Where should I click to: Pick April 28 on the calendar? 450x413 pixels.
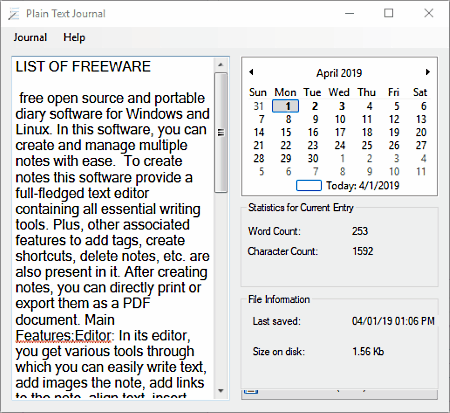tap(259, 158)
